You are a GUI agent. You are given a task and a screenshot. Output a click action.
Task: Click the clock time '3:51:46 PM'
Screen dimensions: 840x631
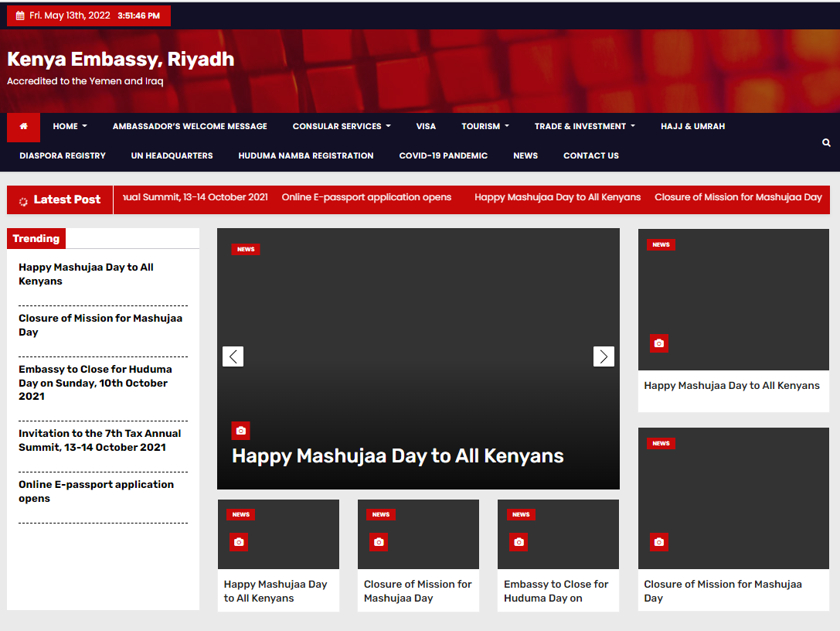click(139, 15)
